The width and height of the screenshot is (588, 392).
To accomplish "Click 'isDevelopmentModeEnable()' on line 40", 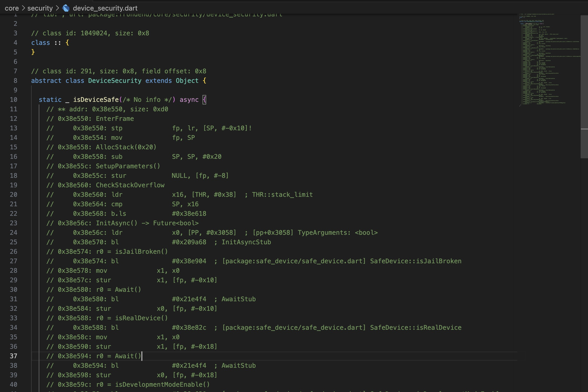I will point(162,385).
